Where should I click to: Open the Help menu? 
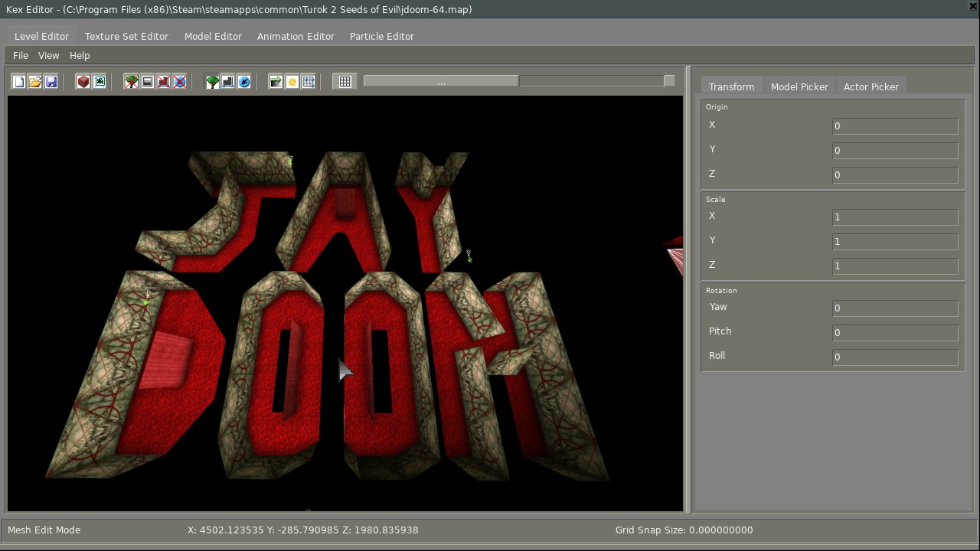coord(80,56)
